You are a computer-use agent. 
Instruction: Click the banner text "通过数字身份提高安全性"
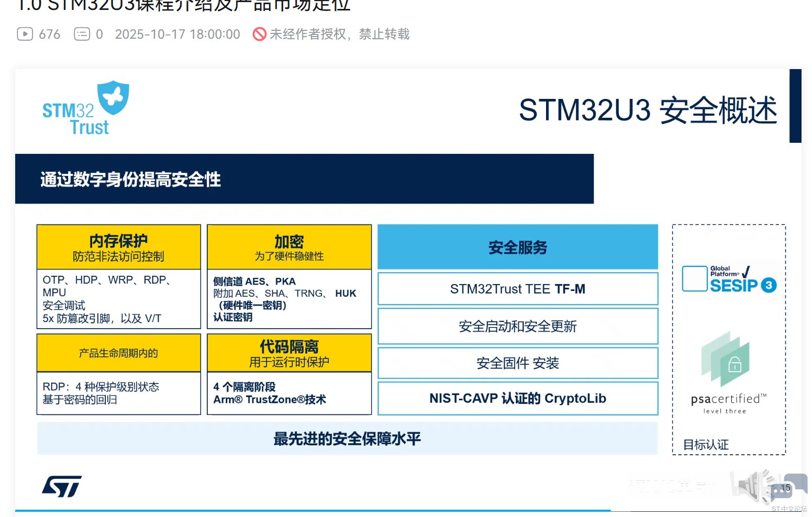pos(130,179)
